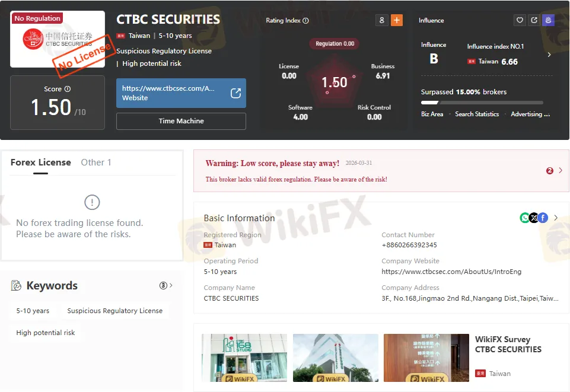Click the orange plus icon
The height and width of the screenshot is (392, 570).
coord(397,20)
